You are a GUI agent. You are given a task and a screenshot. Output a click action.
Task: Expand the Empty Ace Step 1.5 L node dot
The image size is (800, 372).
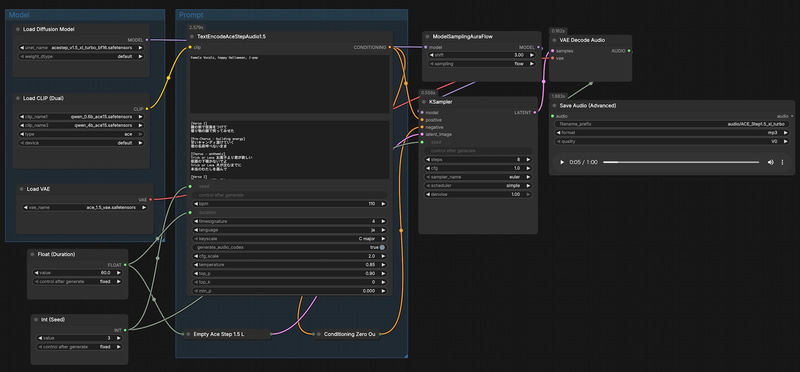pyautogui.click(x=188, y=334)
